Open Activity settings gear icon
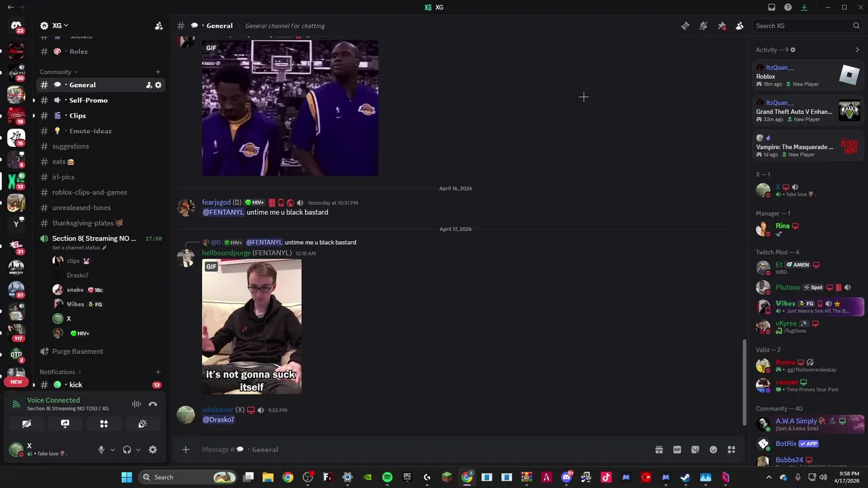 click(793, 49)
